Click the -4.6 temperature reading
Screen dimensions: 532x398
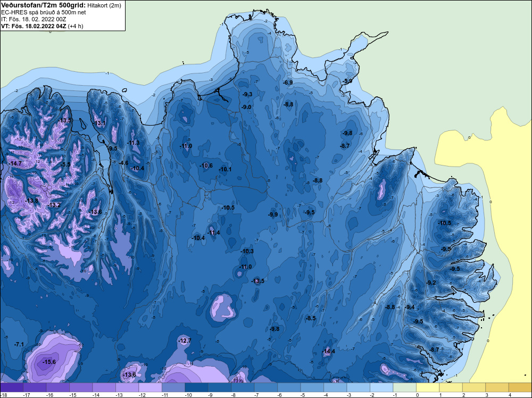tap(123, 163)
